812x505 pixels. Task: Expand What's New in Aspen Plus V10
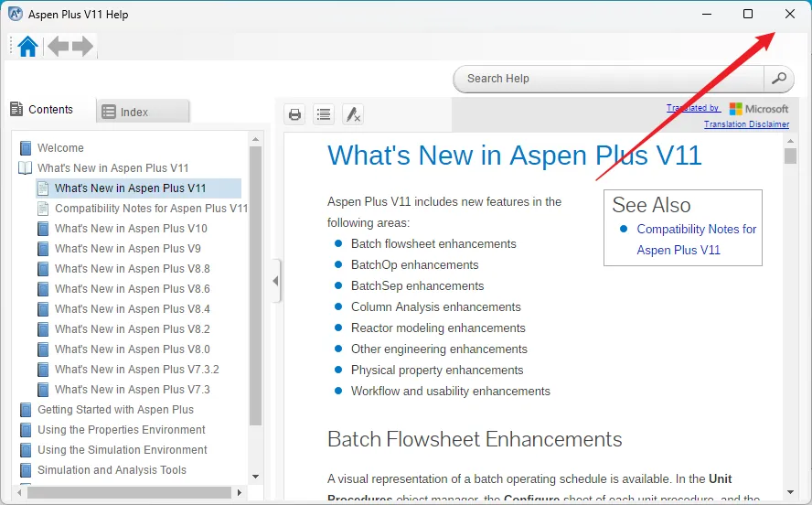pyautogui.click(x=131, y=229)
